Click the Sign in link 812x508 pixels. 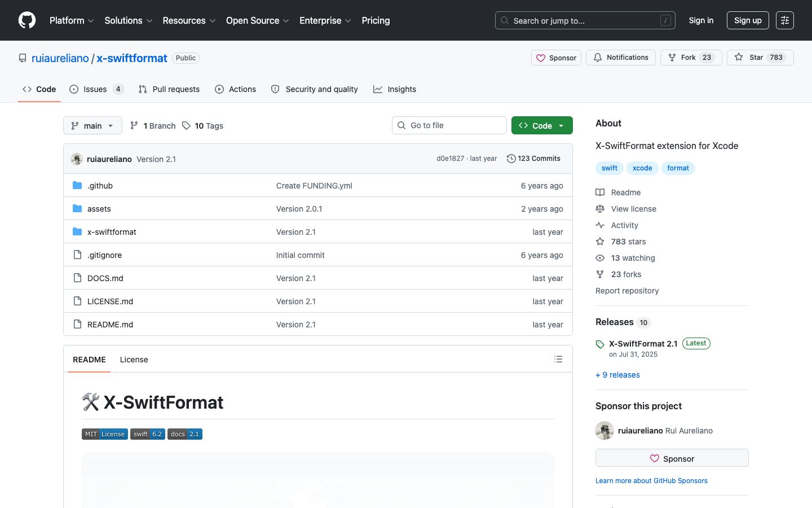701,20
